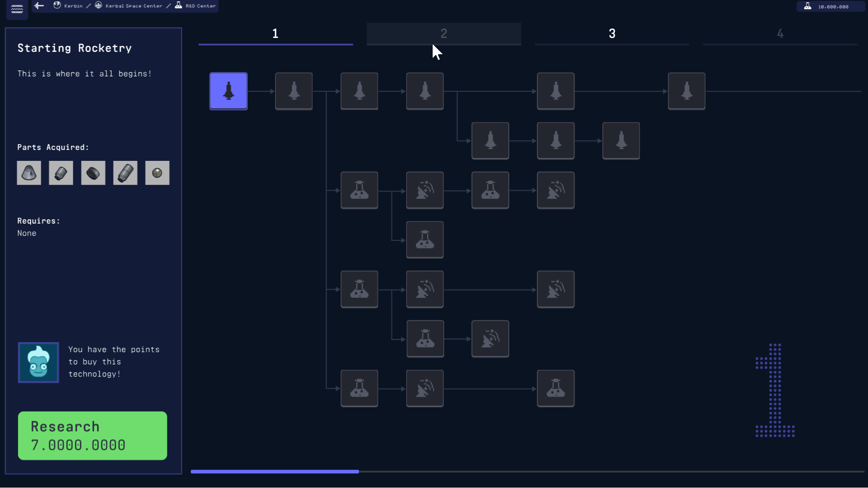
Task: Click the cone-shaped command pod part thumbnail
Action: 29,173
